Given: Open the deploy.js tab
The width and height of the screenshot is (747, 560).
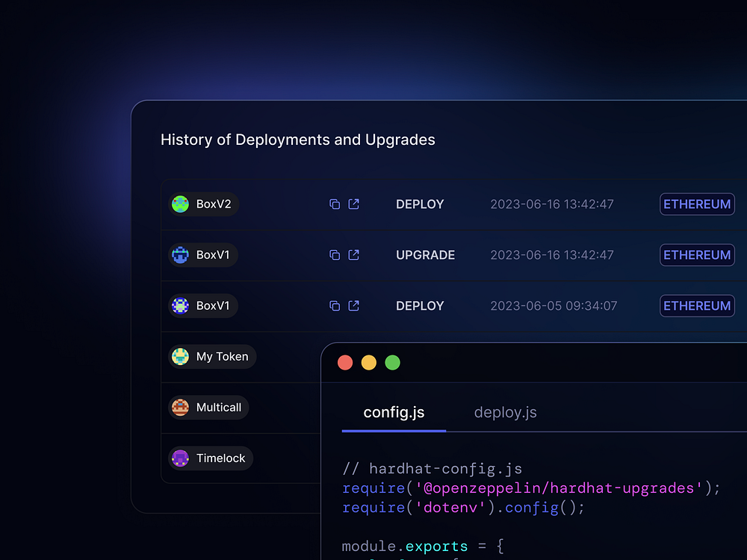Looking at the screenshot, I should pyautogui.click(x=505, y=412).
